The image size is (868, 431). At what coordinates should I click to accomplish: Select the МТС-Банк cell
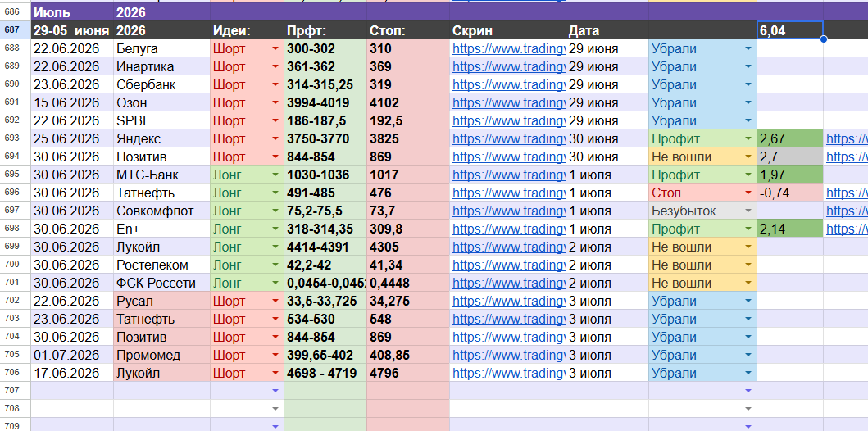pos(162,175)
